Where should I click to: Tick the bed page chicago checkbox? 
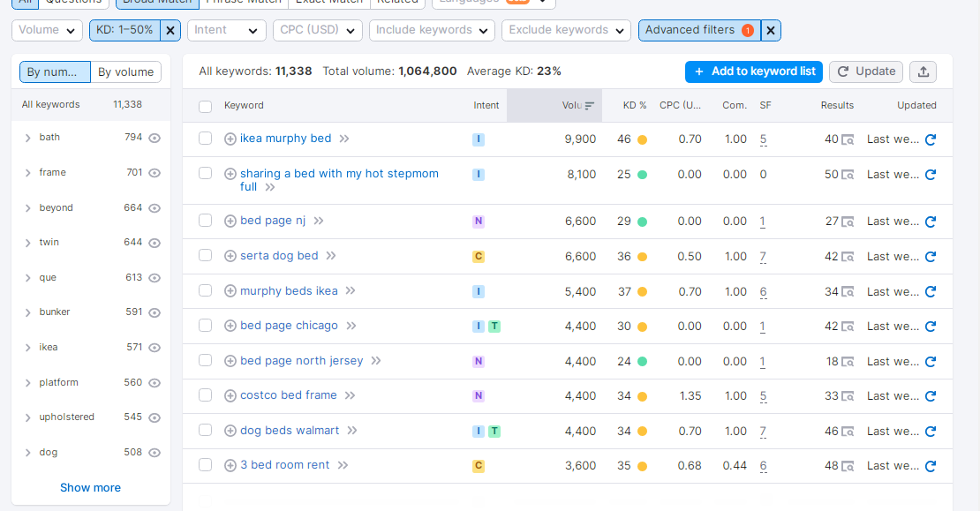[x=205, y=325]
